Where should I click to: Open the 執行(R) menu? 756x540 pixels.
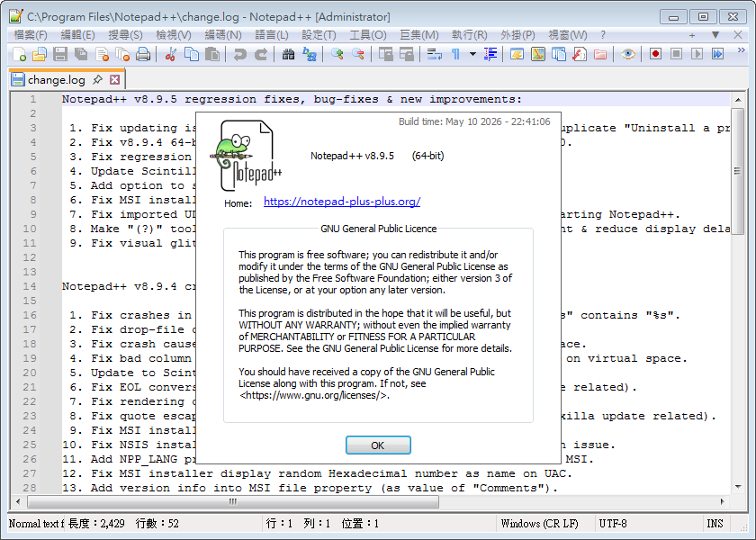[x=469, y=35]
